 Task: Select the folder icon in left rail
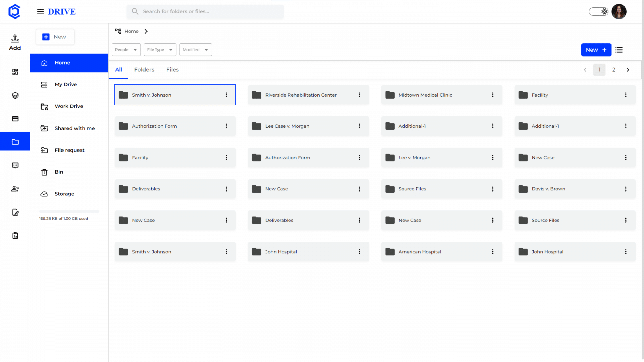click(x=15, y=142)
